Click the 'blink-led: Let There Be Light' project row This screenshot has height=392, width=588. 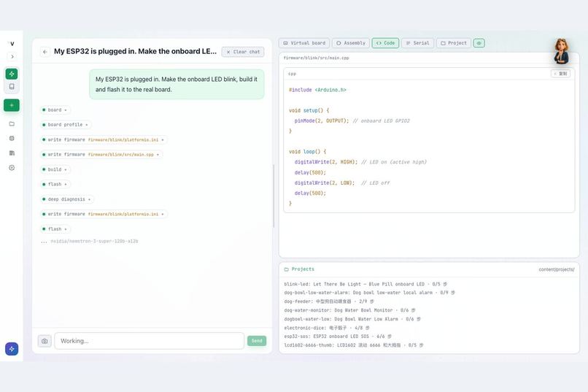(365, 285)
